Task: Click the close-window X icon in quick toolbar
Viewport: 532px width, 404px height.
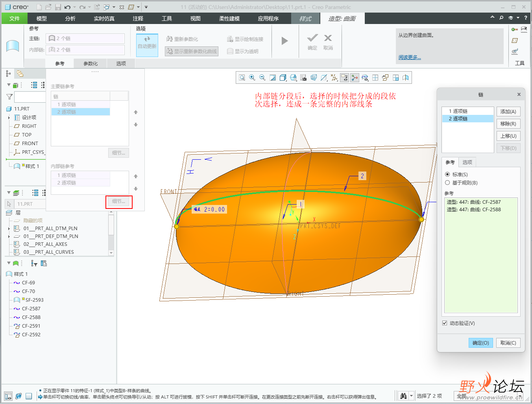Action: coord(122,7)
